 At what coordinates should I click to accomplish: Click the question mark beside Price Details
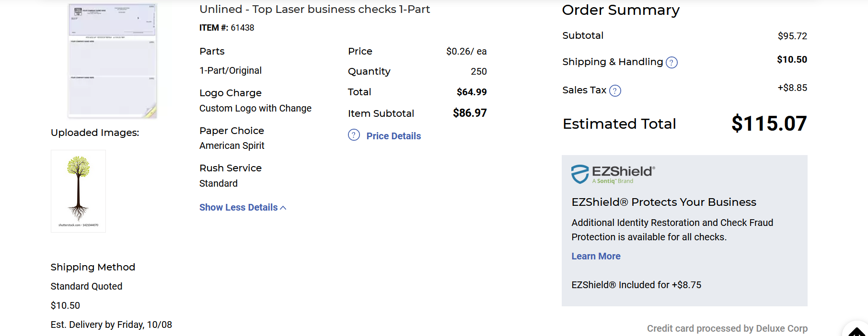click(354, 135)
